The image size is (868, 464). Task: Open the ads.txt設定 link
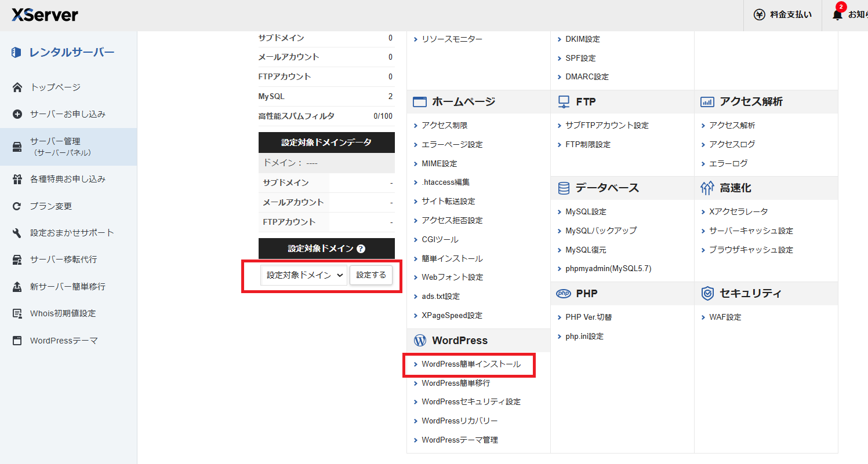(x=440, y=297)
